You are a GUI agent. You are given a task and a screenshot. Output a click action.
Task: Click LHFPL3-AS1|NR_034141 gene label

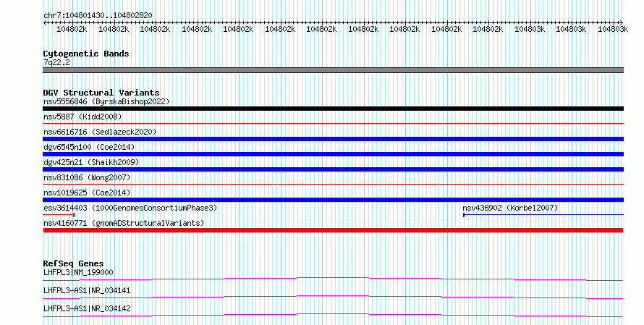(87, 290)
